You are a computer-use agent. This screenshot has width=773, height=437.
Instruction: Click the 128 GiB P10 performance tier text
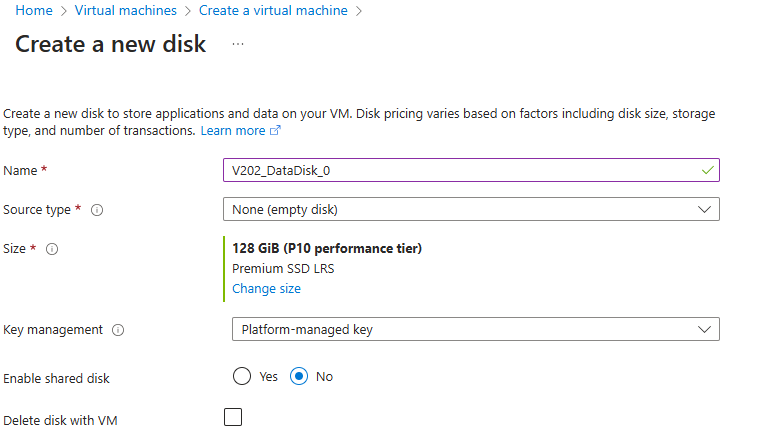pos(326,249)
